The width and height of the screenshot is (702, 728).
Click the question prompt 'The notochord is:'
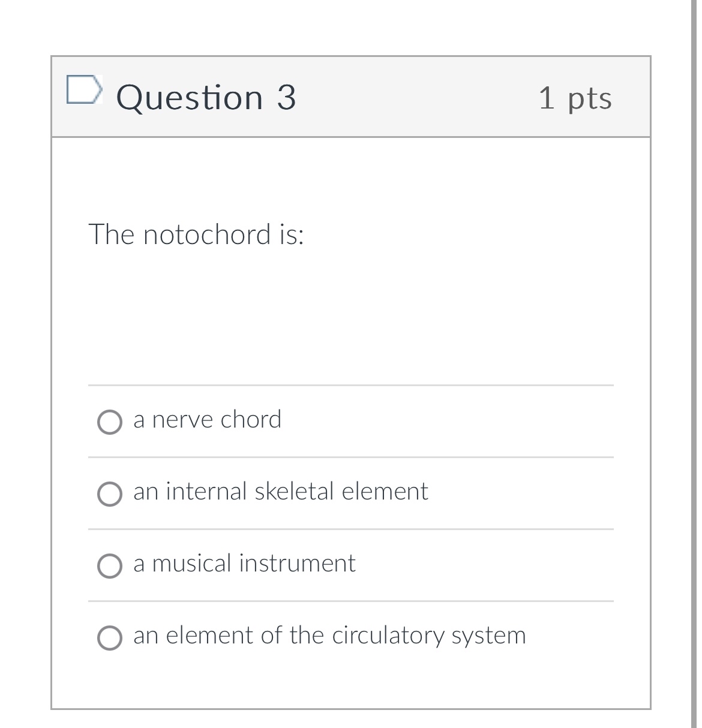tap(197, 235)
